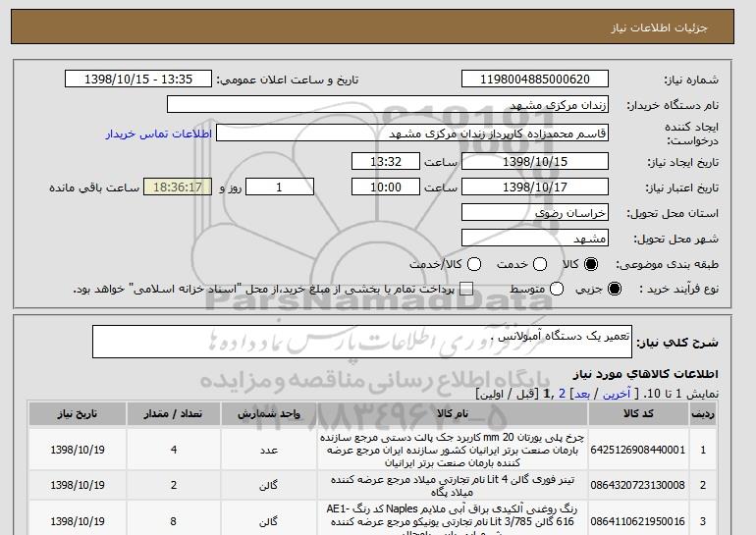756x535 pixels.
Task: Toggle the اسناد خزانه اسلامی payment checkbox
Action: [x=466, y=289]
